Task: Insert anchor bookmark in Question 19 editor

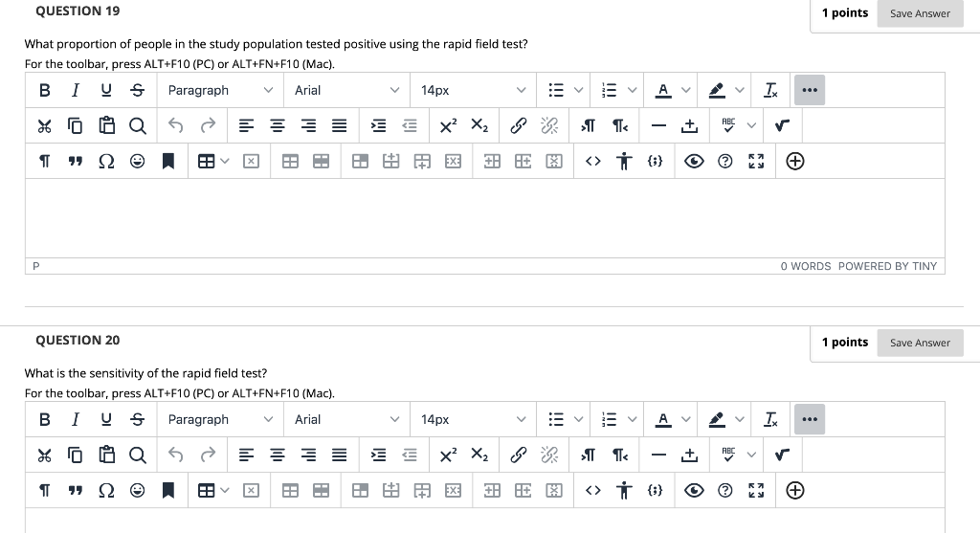Action: [x=168, y=161]
